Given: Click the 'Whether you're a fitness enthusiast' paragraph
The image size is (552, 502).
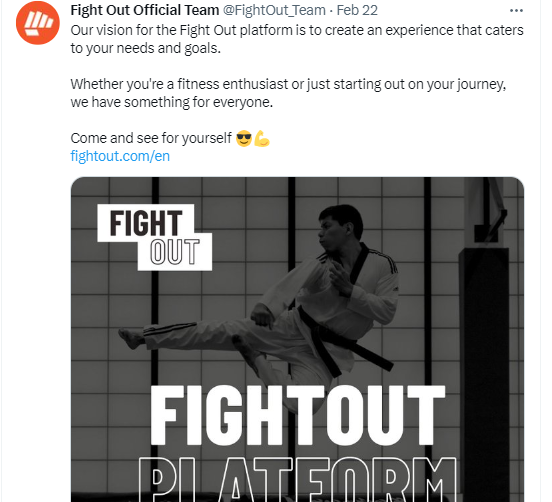Looking at the screenshot, I should pyautogui.click(x=288, y=93).
